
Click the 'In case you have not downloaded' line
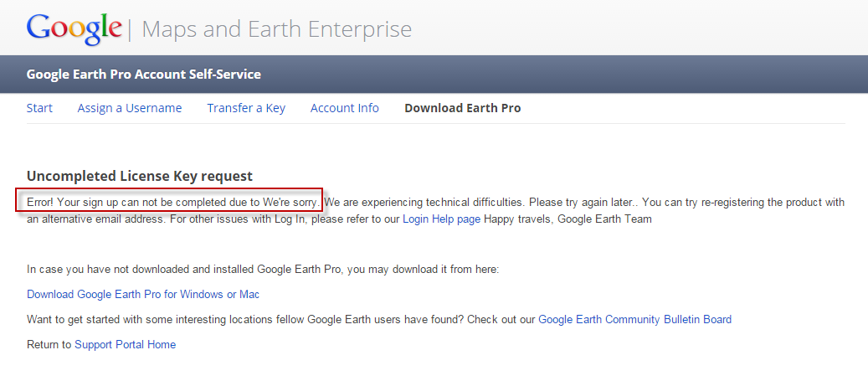click(x=263, y=270)
